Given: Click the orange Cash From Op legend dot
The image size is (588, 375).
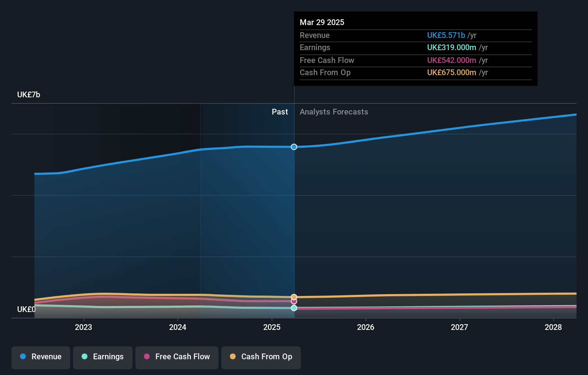Looking at the screenshot, I should point(232,356).
